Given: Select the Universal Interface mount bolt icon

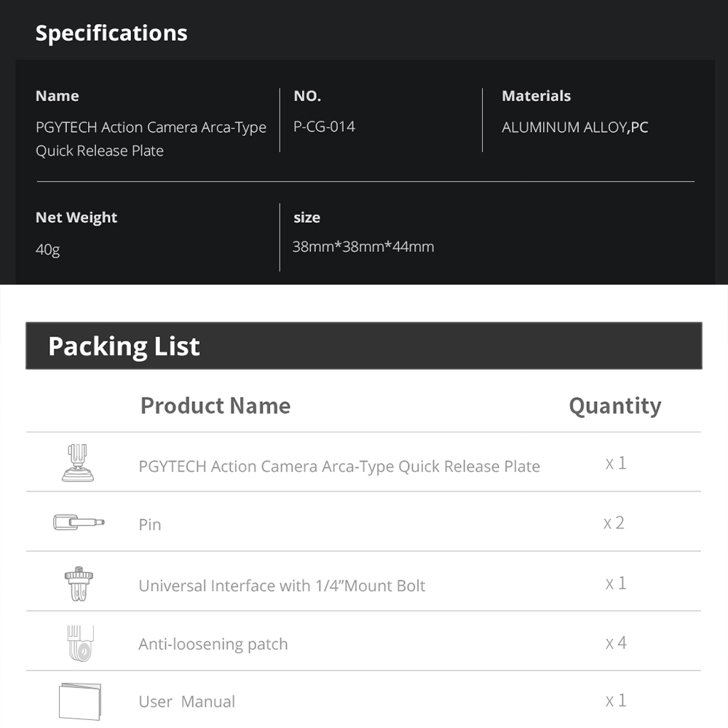Looking at the screenshot, I should [79, 584].
